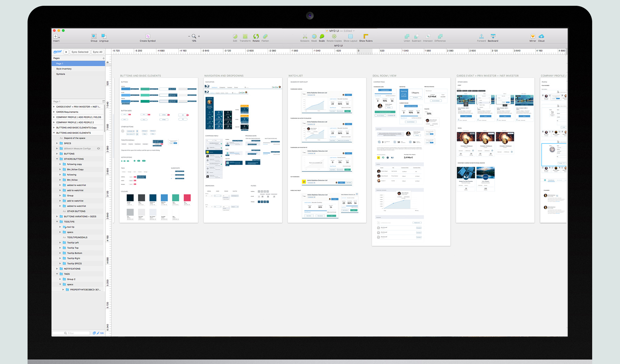Expand the SPECS folder
Viewport: 620px width, 364px height.
57,143
